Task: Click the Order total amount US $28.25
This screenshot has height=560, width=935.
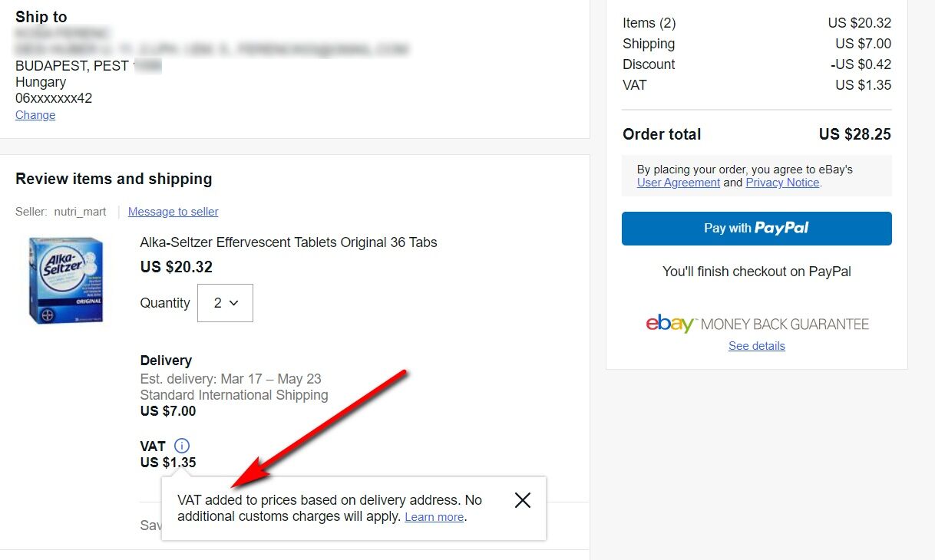Action: (854, 134)
